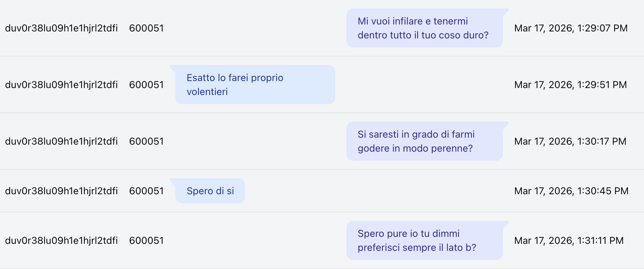Click the 1:31:11 PM timestamp
The width and height of the screenshot is (644, 269).
click(569, 240)
